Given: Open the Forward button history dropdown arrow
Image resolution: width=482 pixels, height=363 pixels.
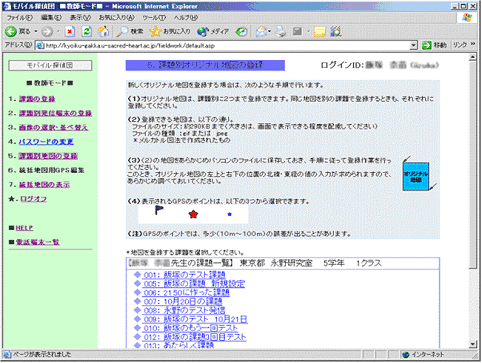Looking at the screenshot, I should coord(58,32).
